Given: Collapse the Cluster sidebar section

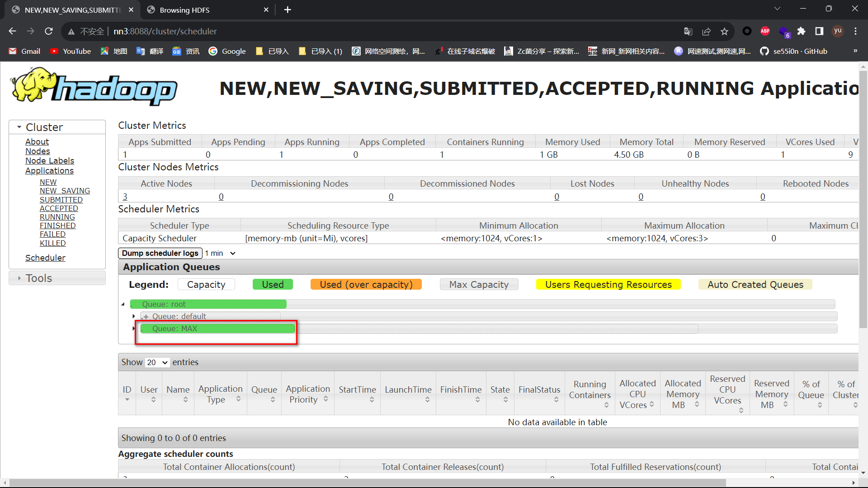Looking at the screenshot, I should tap(19, 127).
